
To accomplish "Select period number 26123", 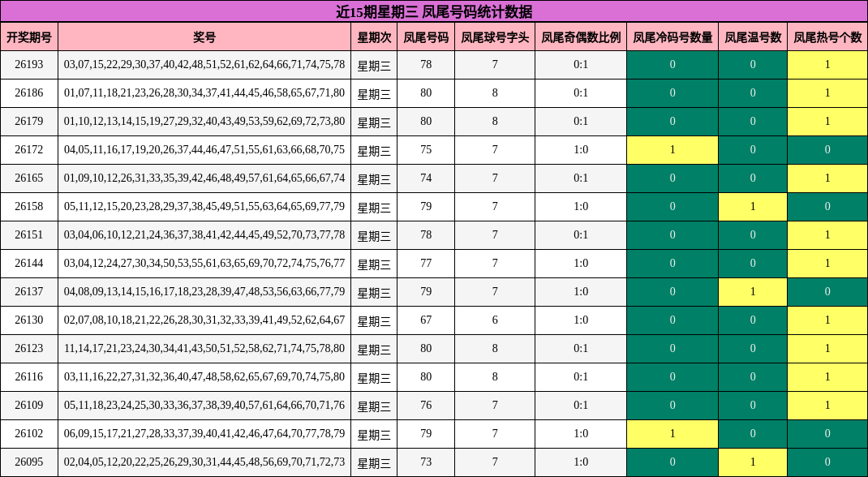I will [x=28, y=348].
